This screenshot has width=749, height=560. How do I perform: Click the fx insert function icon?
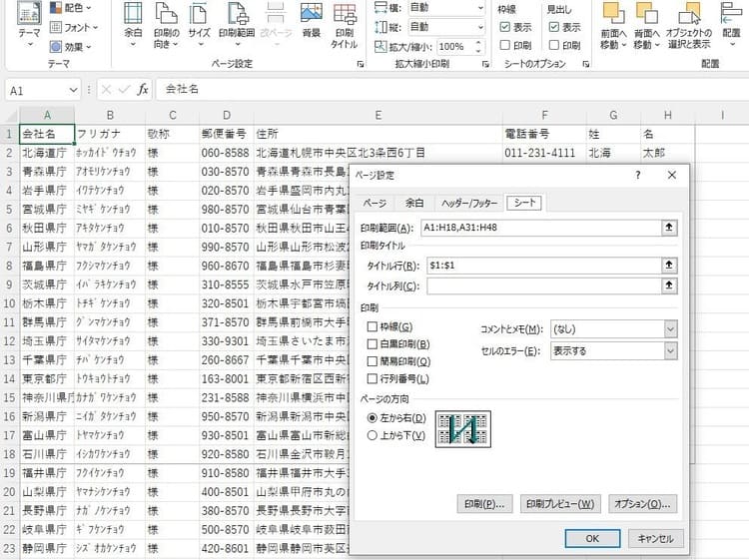click(143, 89)
